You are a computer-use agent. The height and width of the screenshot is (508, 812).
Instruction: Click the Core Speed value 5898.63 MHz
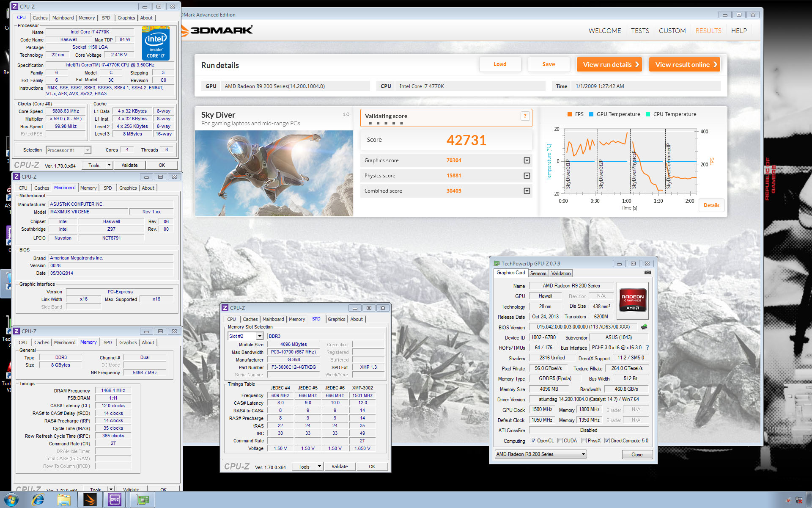(x=66, y=111)
